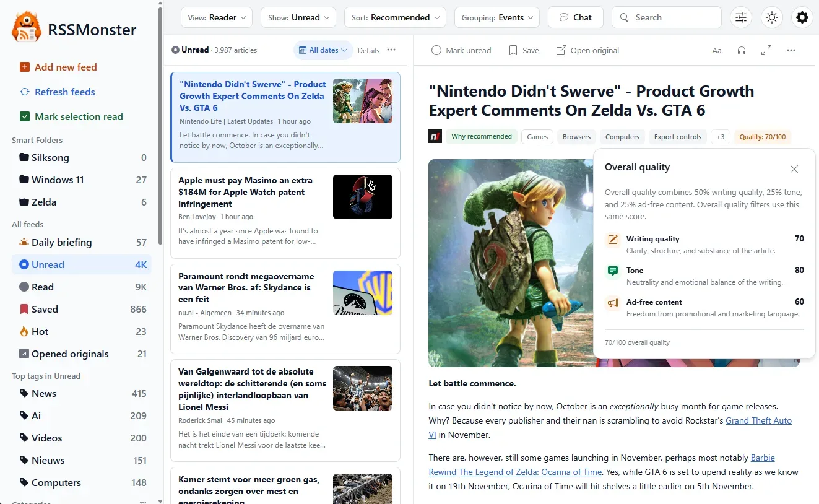Open settings gear icon
819x504 pixels.
pyautogui.click(x=802, y=17)
